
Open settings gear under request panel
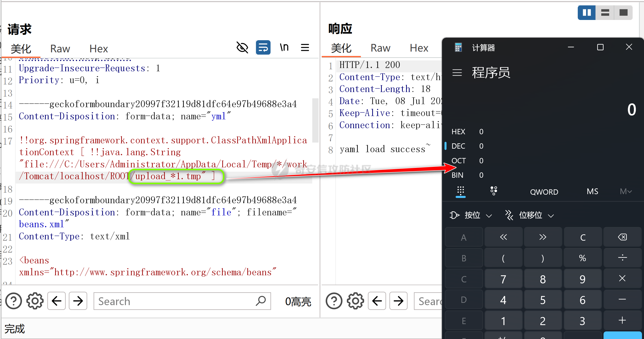coord(35,301)
